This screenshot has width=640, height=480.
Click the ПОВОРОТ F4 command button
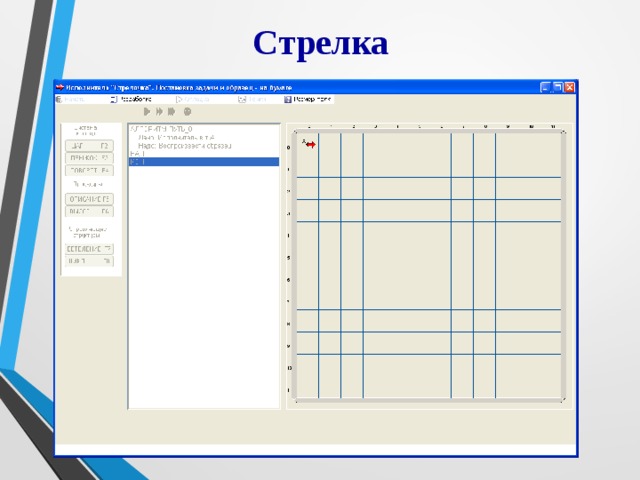tap(89, 170)
